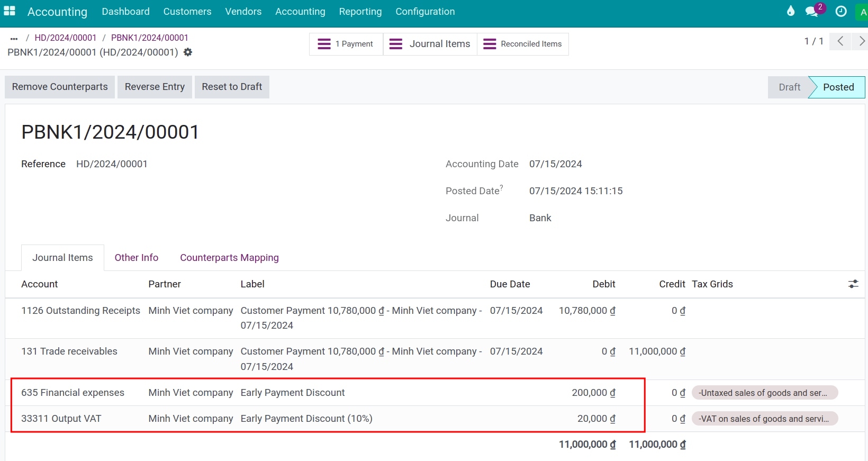Open the 1 Payment smart button
868x461 pixels.
tap(346, 44)
